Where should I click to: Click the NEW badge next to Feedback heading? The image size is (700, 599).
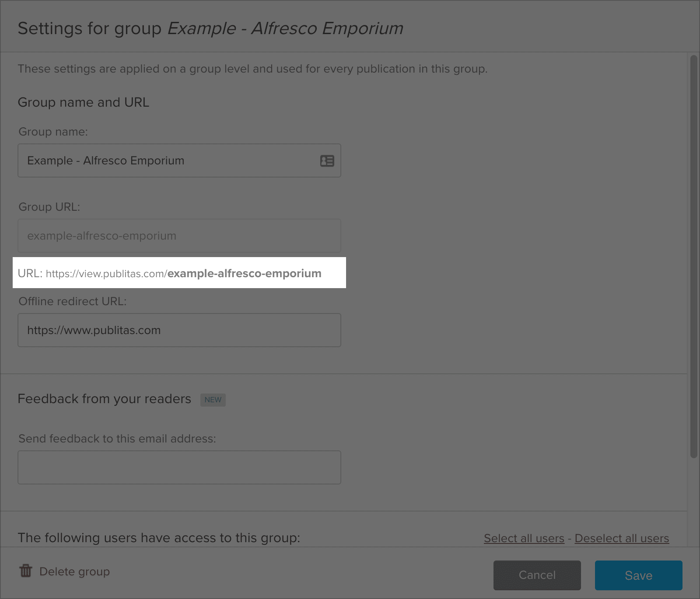click(x=213, y=400)
